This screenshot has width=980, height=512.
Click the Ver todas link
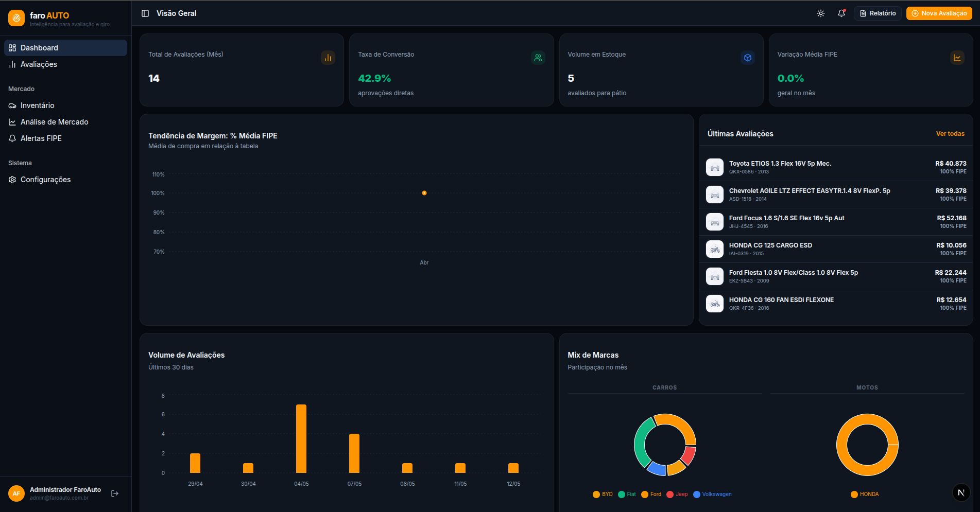(950, 134)
